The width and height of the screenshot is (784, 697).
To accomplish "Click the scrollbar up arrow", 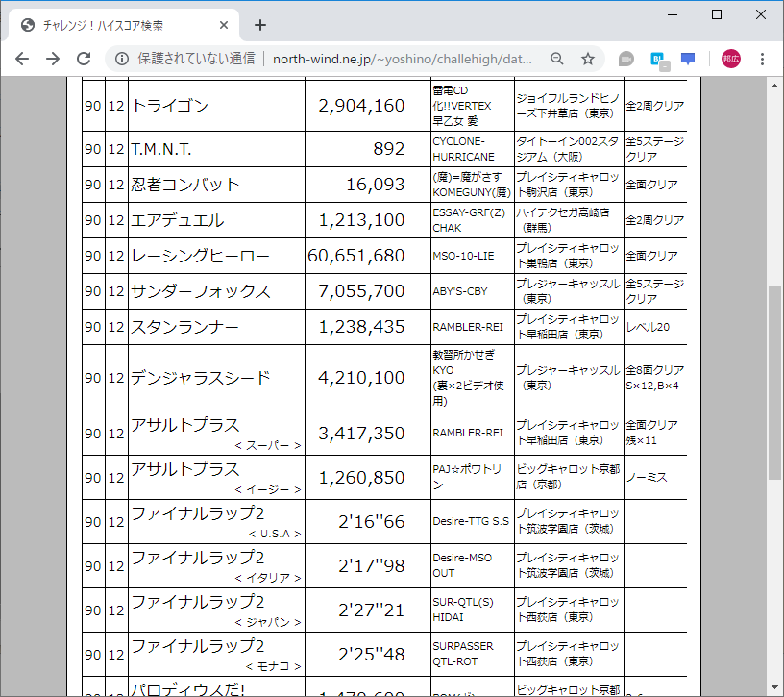I will (x=774, y=87).
